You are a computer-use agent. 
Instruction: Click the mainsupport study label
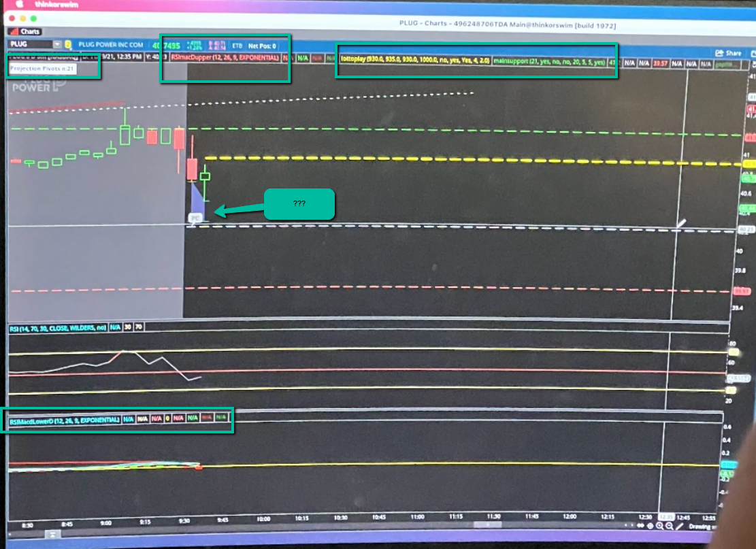549,62
